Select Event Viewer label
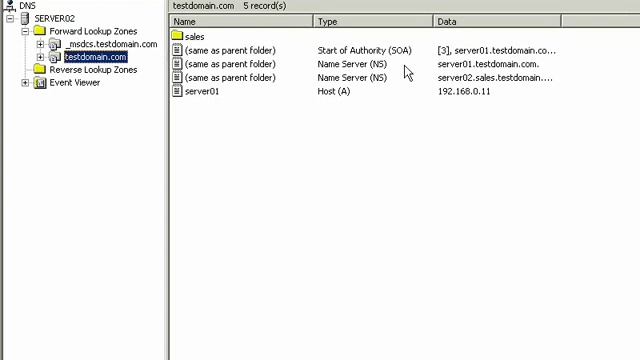Screen dimensions: 640x360 75,83
